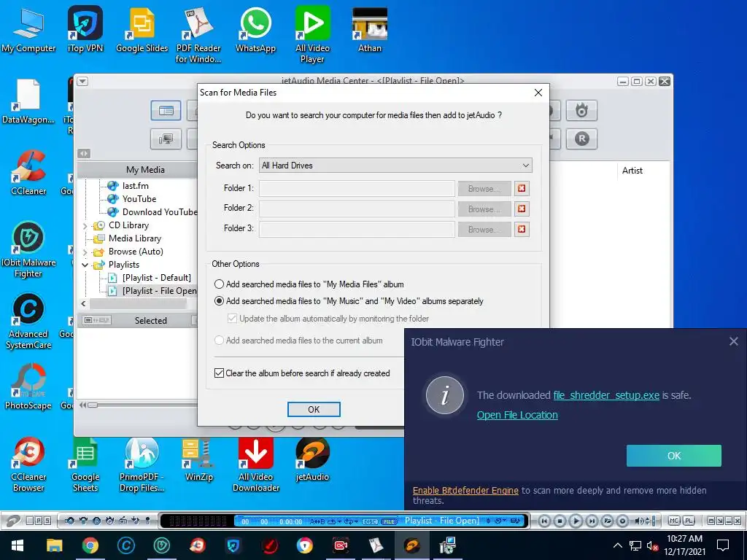Select [Playlist - Default] in the tree
Screen dimensions: 747x560
[x=156, y=278]
